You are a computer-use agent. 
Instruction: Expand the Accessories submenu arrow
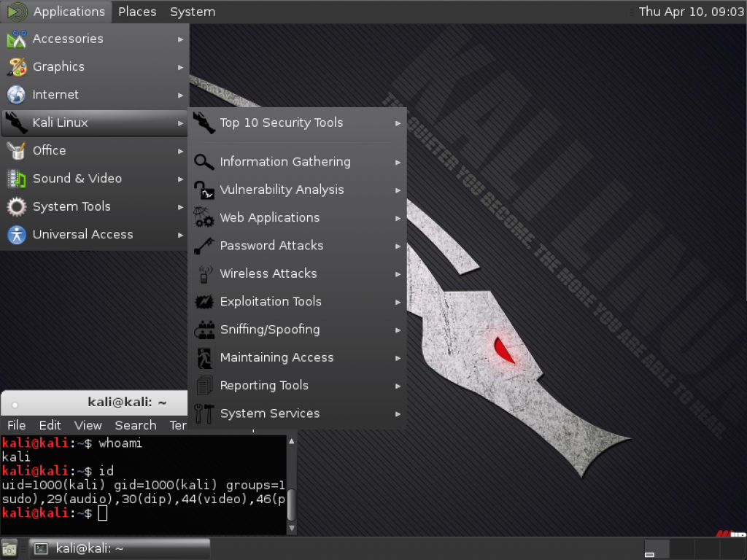click(x=180, y=39)
